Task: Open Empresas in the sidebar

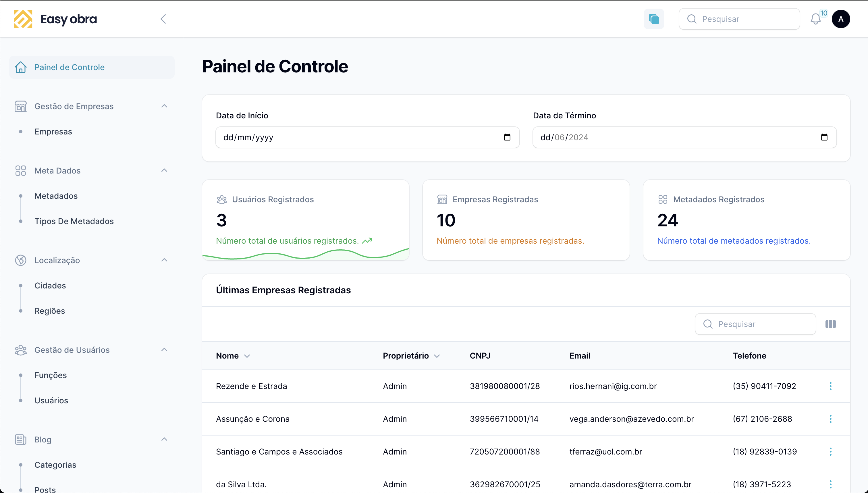Action: point(53,132)
